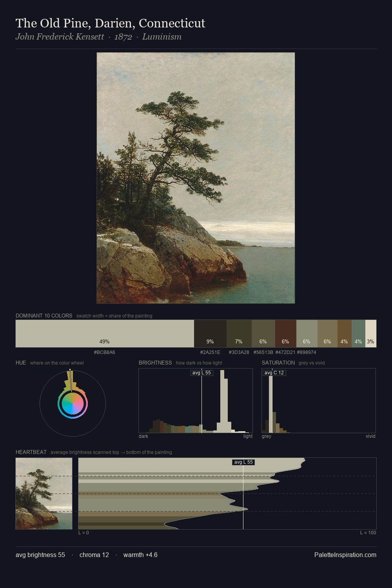Choose the 4% grey-green swatch

(358, 334)
